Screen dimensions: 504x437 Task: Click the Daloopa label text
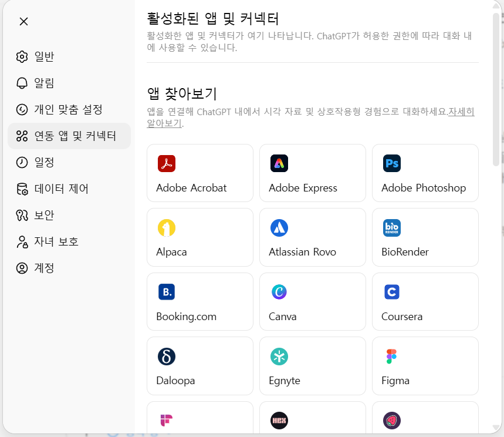point(175,381)
